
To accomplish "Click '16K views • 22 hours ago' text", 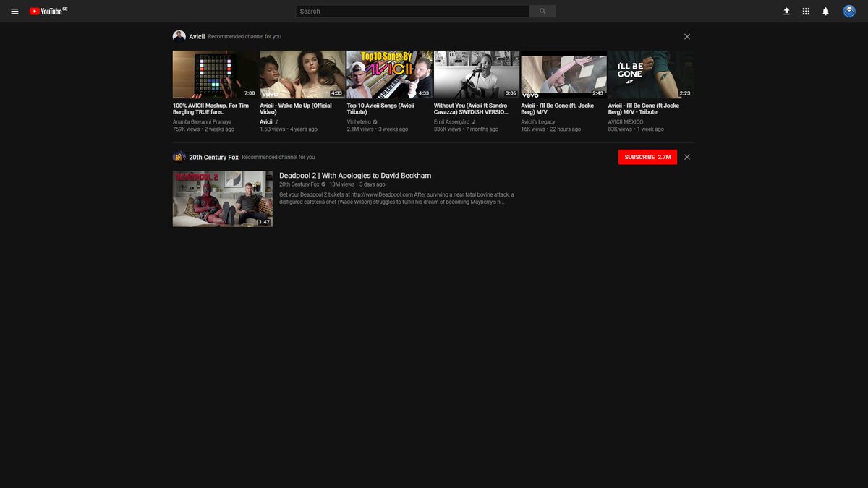I will (550, 129).
